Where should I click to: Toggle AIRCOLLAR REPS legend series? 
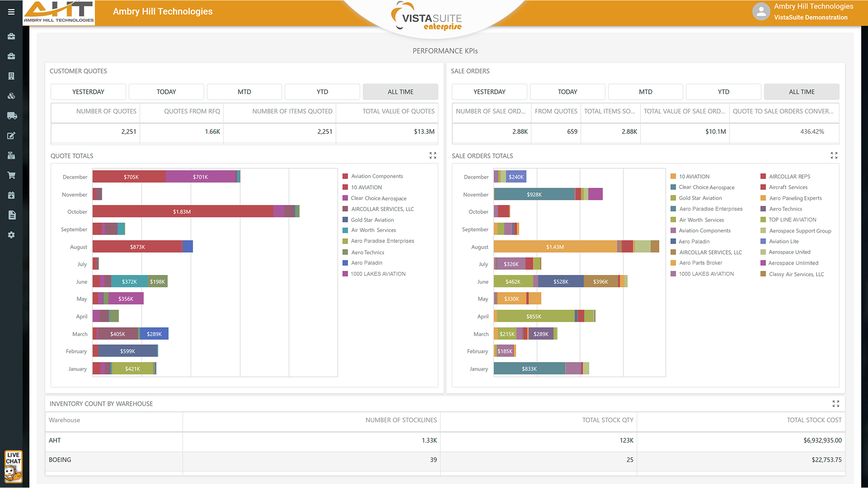789,177
